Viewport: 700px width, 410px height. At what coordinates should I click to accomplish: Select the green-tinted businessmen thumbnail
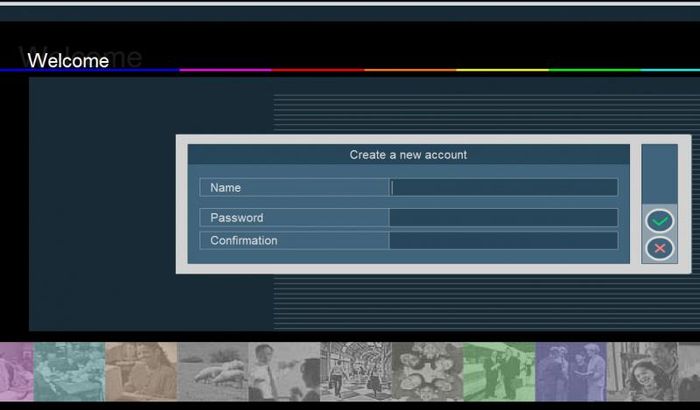499,372
